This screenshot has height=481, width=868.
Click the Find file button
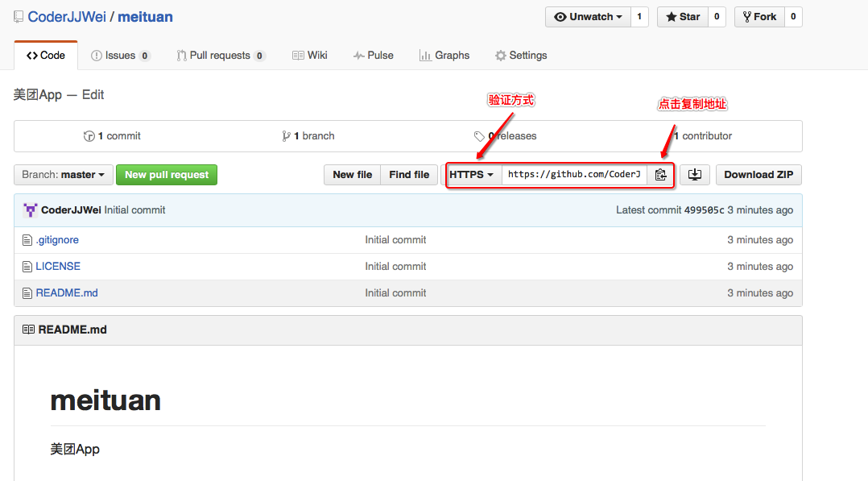(409, 175)
